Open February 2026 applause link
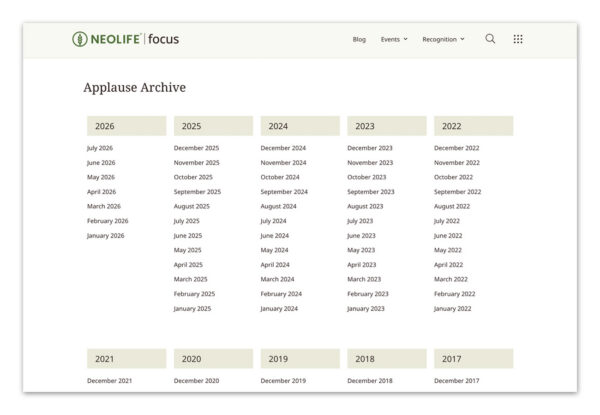600x415 pixels. pyautogui.click(x=108, y=221)
